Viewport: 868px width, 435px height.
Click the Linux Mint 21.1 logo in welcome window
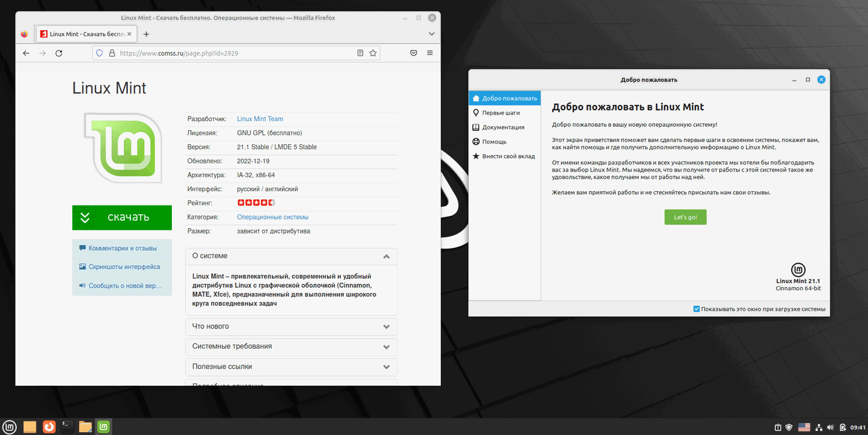799,270
